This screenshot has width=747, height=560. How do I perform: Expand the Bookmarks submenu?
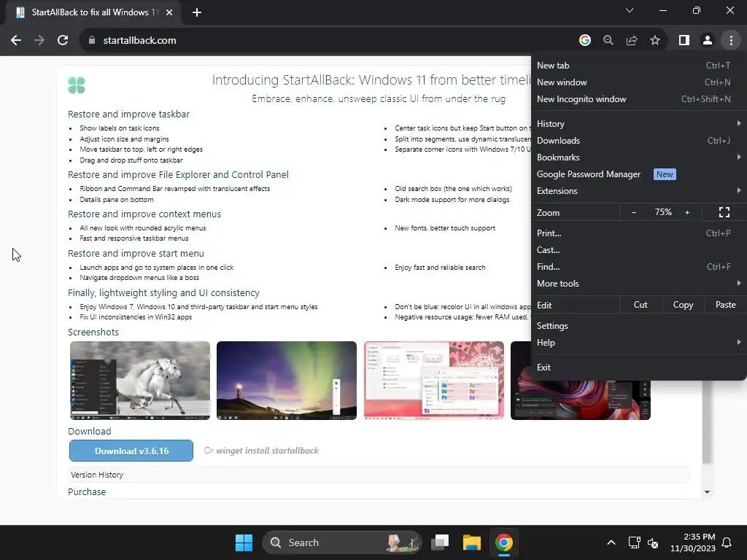[x=638, y=157]
